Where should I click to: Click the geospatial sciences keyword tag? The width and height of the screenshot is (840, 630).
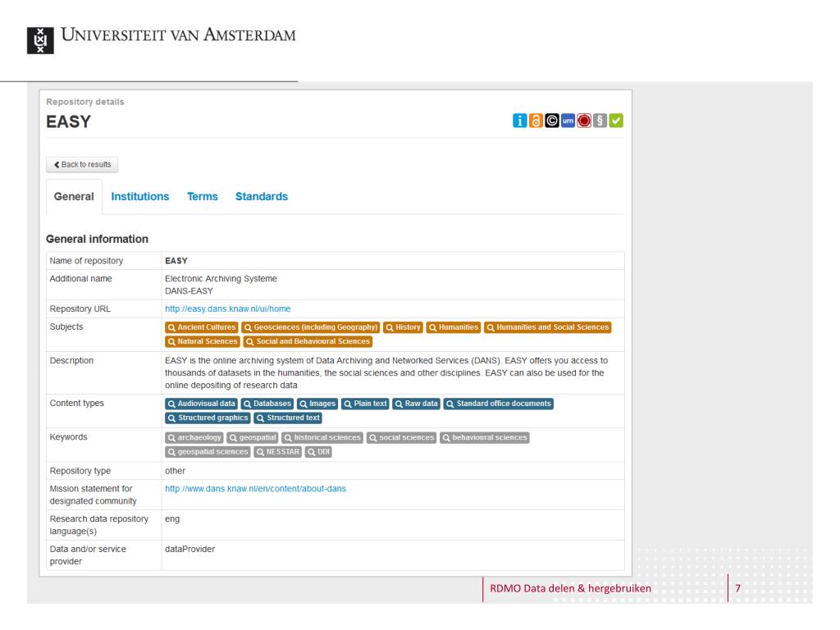pyautogui.click(x=208, y=452)
